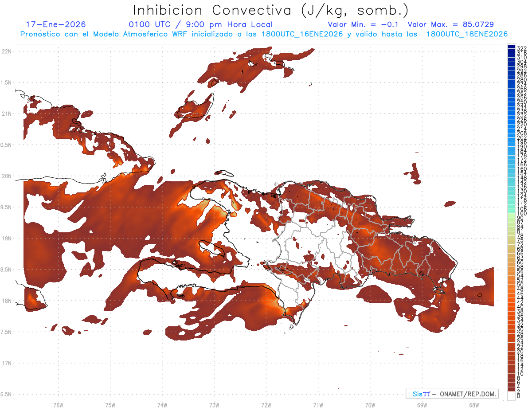Click the '19N' latitude label

tap(7, 238)
